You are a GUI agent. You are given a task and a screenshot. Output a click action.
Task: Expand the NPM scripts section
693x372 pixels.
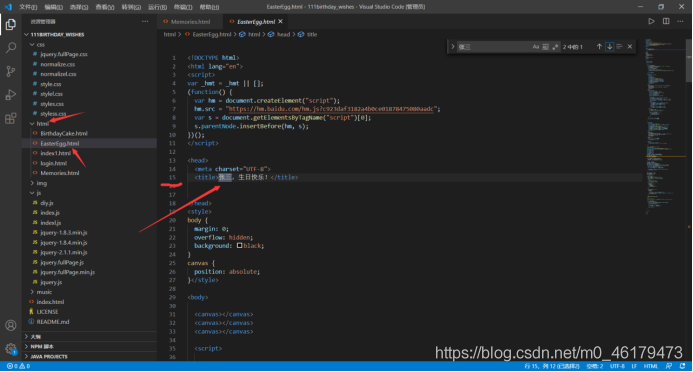[90, 346]
